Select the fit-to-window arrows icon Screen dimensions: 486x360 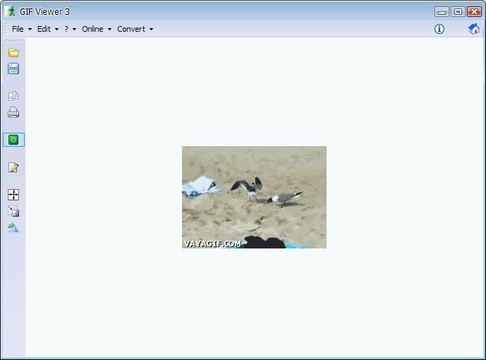(x=14, y=195)
